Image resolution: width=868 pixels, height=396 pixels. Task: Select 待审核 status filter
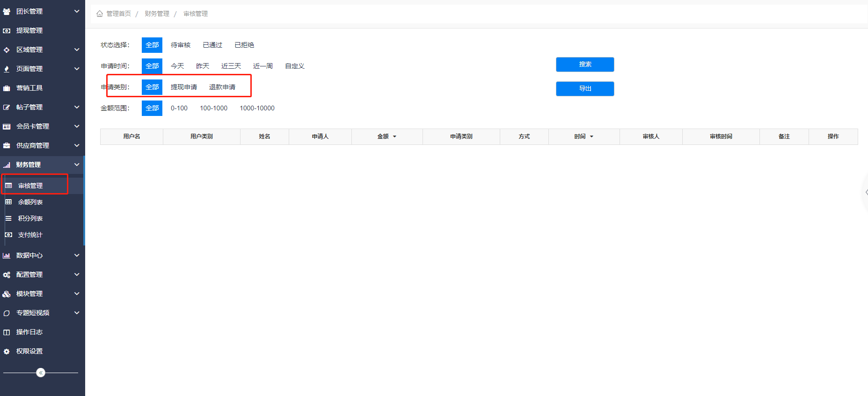[180, 45]
